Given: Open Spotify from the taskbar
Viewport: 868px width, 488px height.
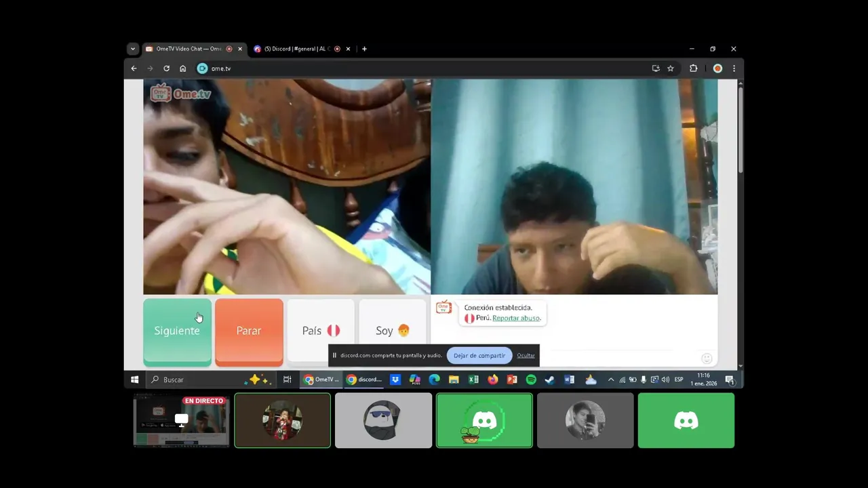Looking at the screenshot, I should (531, 380).
